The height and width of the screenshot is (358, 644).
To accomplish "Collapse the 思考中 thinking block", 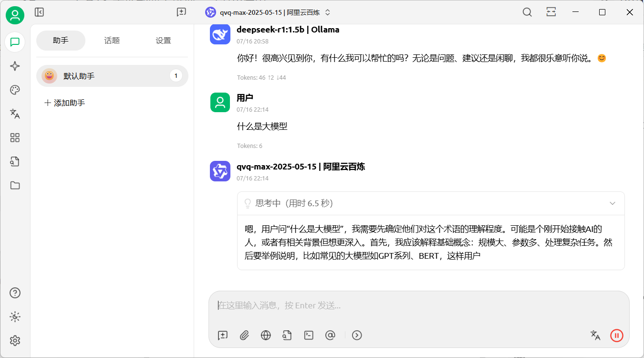I will pyautogui.click(x=613, y=203).
